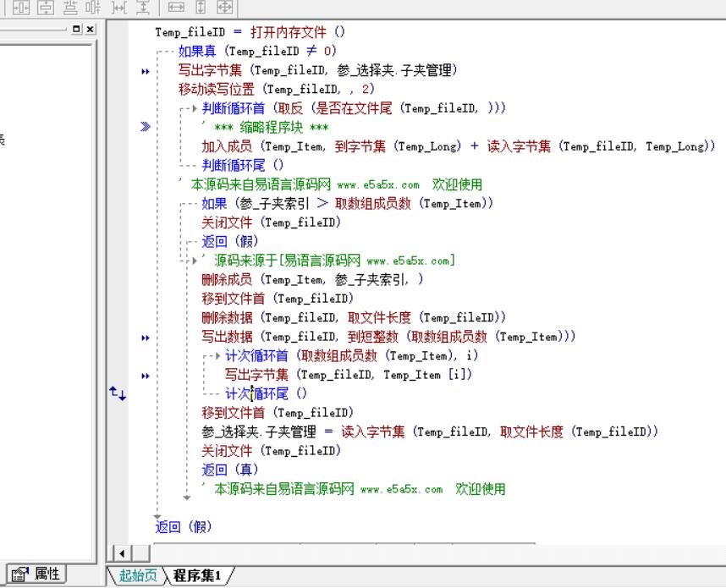Click 读入字节集 in the assignment line

pos(372,432)
